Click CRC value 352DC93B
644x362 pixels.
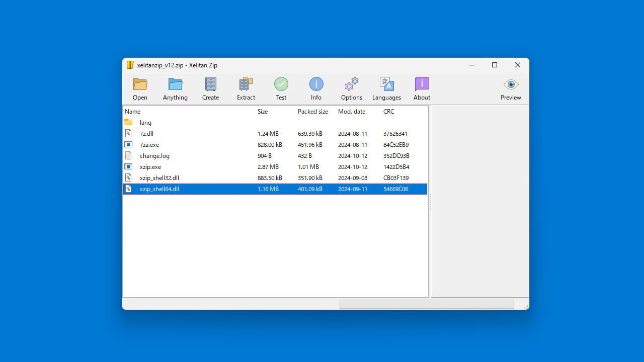[x=396, y=156]
